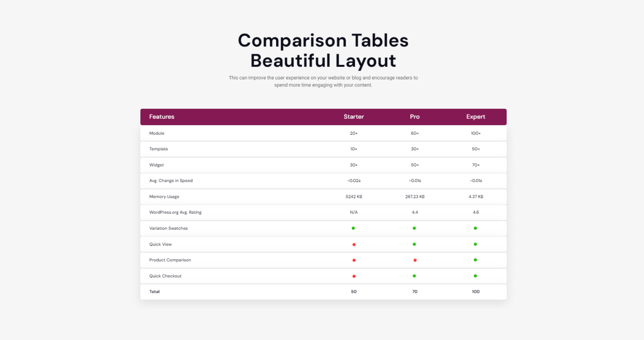Click the Memory Usage row label

[164, 197]
